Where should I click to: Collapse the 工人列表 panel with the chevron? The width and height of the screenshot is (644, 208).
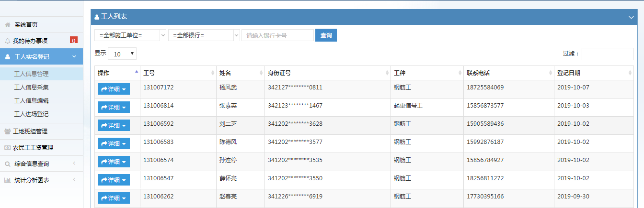(x=631, y=17)
